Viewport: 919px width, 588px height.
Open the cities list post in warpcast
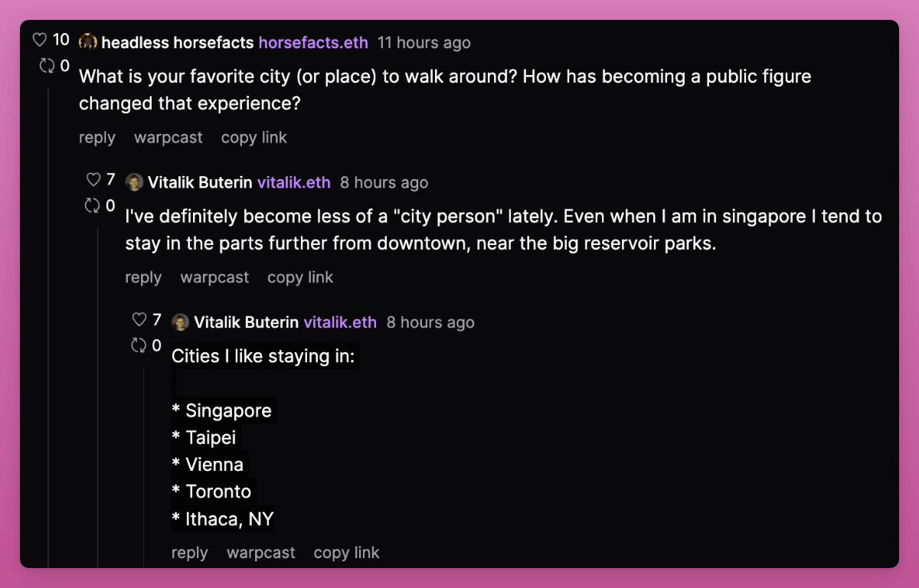point(261,553)
